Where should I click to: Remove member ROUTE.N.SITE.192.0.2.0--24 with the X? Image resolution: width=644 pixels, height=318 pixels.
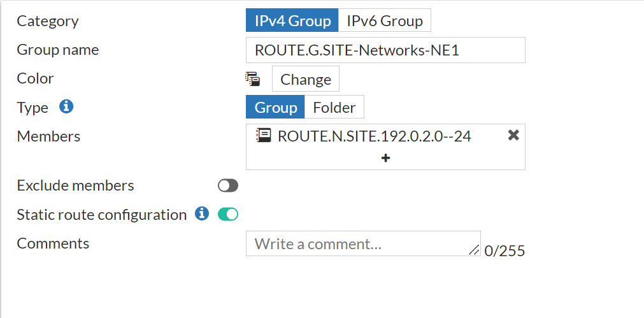[513, 135]
